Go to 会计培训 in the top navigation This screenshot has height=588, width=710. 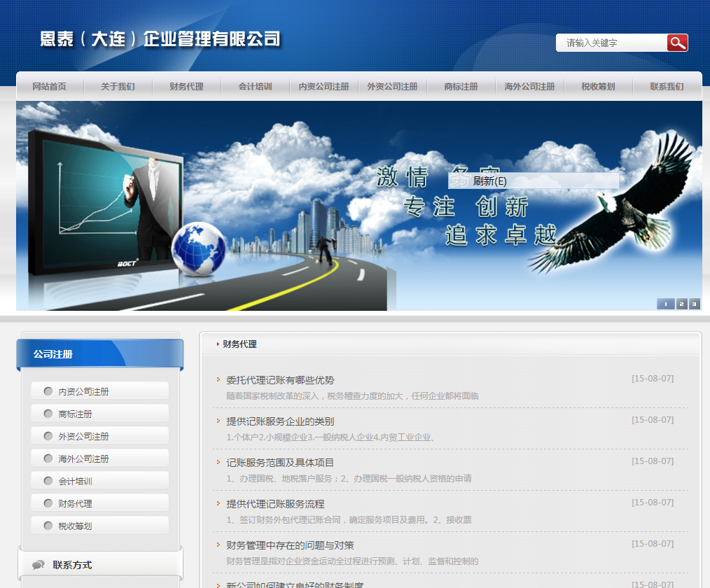tap(255, 87)
